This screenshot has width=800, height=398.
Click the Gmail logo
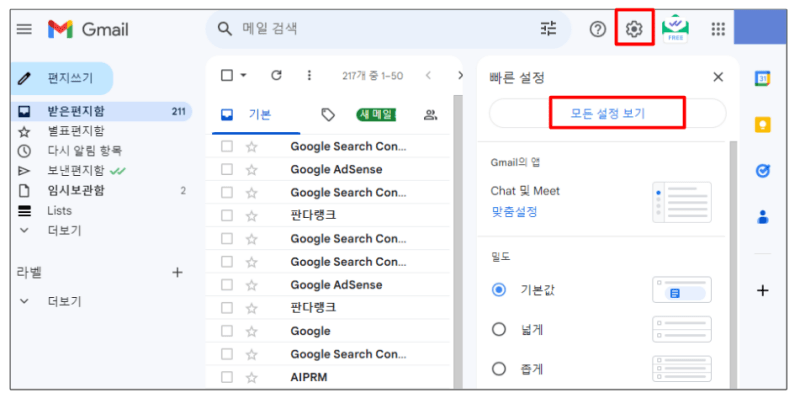(x=88, y=30)
